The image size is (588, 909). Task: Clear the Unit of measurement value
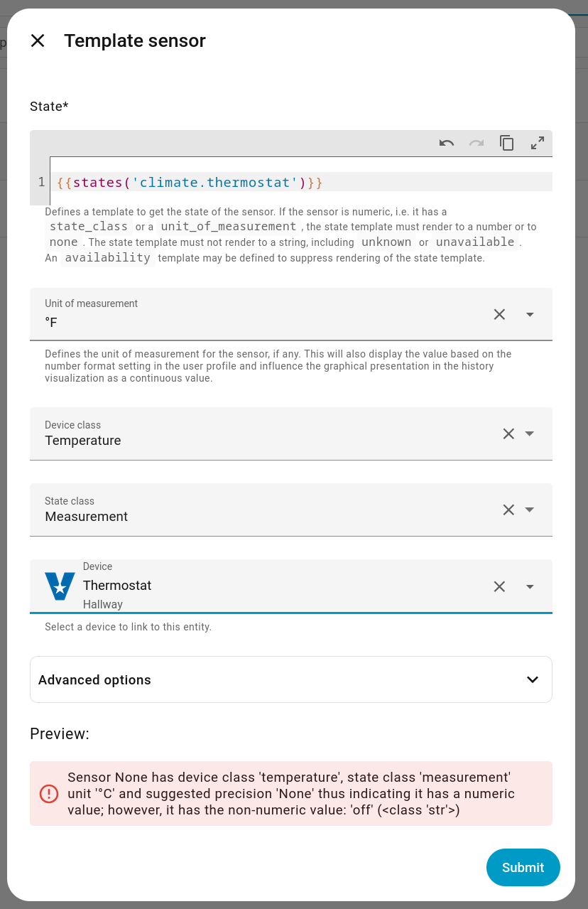[499, 314]
